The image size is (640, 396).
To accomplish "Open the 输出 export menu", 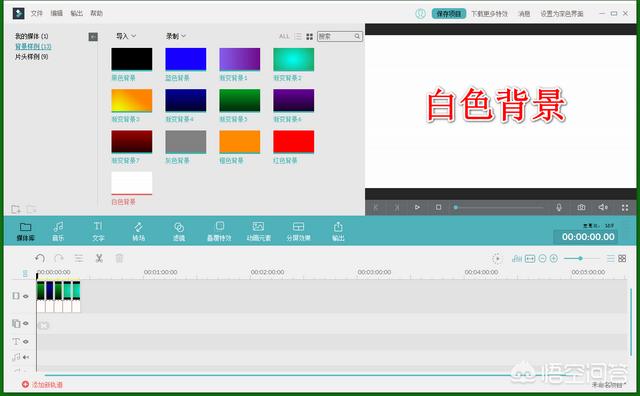I will (x=77, y=13).
